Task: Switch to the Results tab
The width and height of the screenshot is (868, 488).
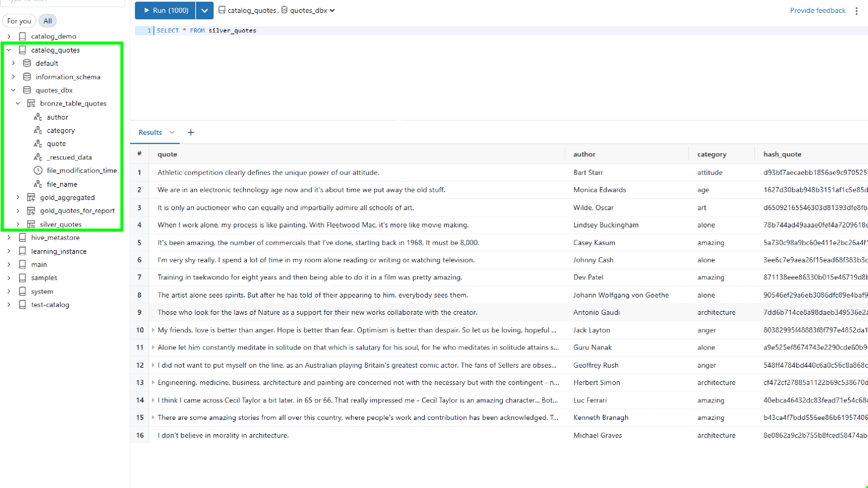Action: [x=150, y=133]
